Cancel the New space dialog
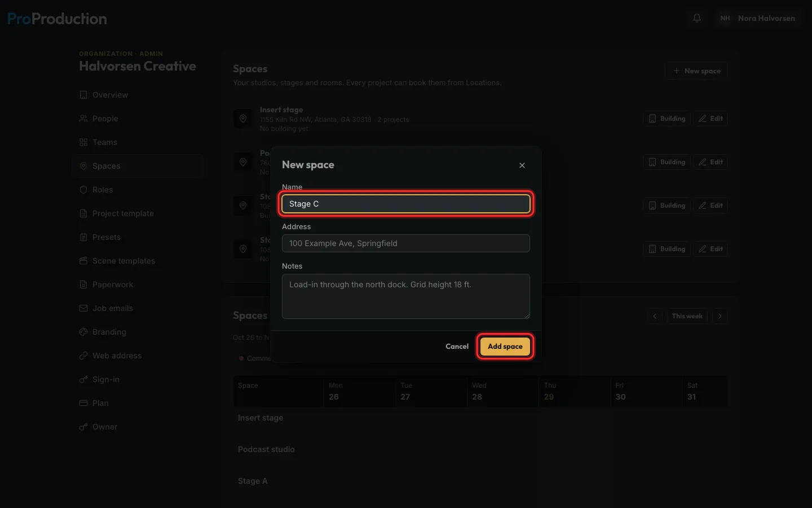Image resolution: width=812 pixels, height=508 pixels. [457, 347]
